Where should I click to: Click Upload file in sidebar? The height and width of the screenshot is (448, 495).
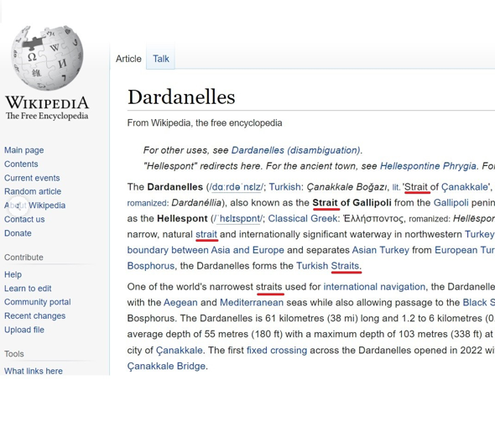24,330
